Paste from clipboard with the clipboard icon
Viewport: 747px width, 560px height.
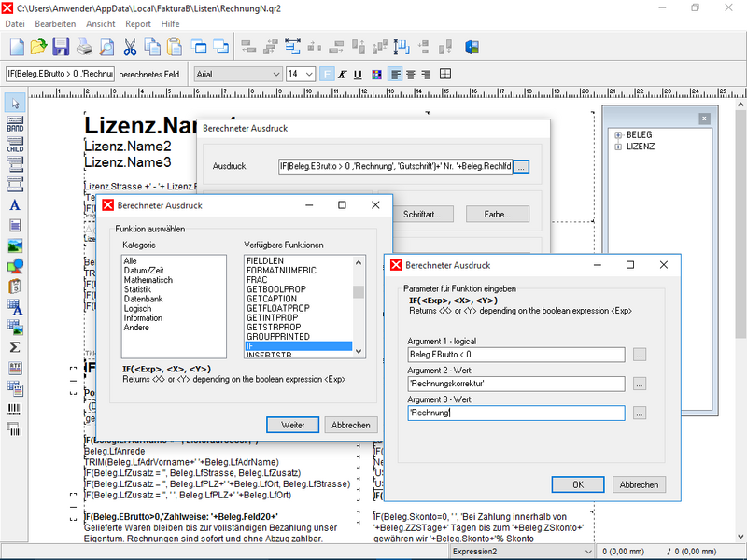tap(175, 48)
